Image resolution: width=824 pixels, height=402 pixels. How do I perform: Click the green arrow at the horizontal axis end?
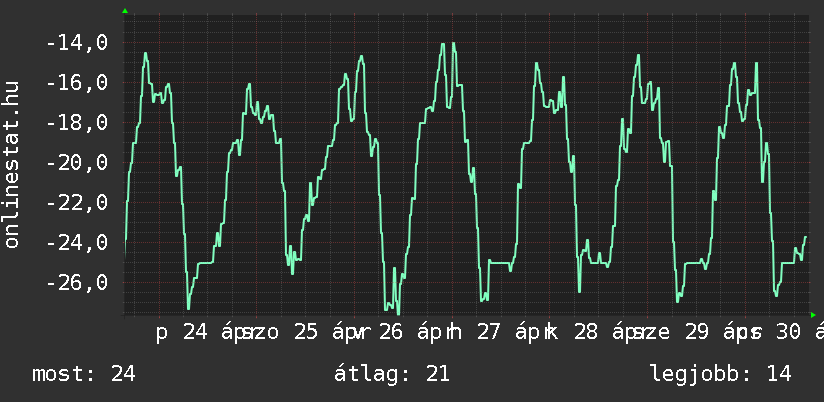[x=813, y=315]
